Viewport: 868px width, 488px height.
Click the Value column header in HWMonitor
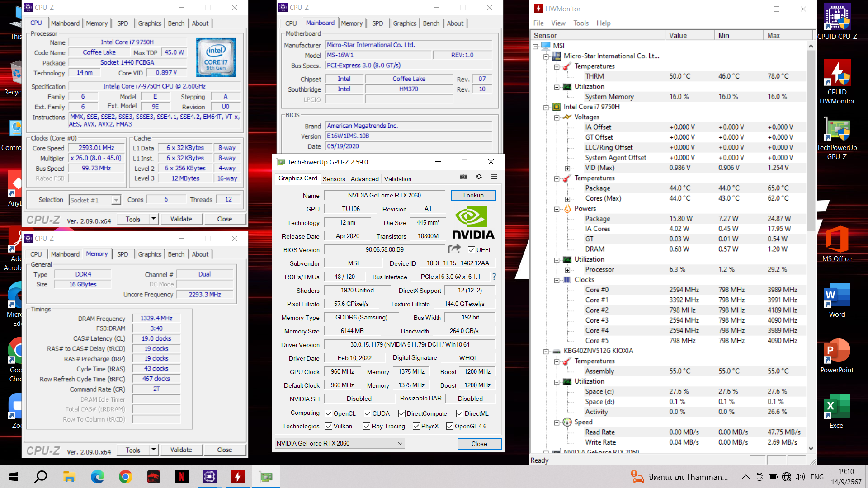click(689, 35)
